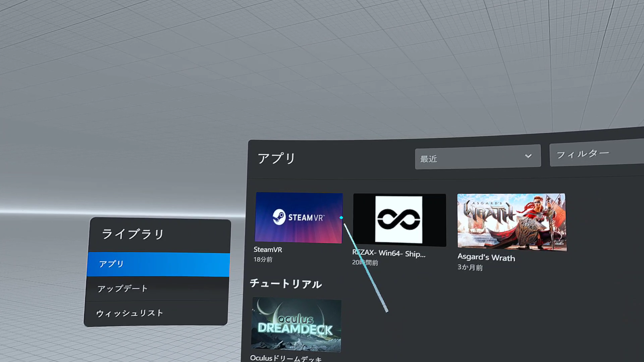Click the chevron arrow in the sort dropdown
644x362 pixels.
click(528, 156)
